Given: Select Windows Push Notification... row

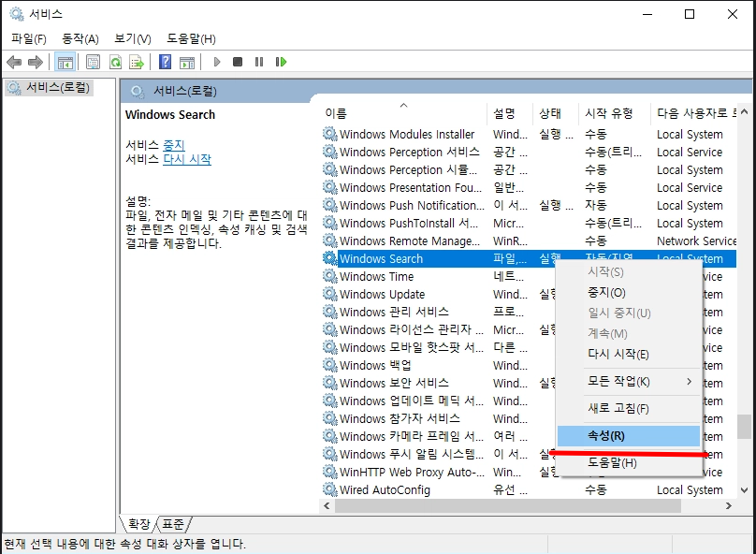Looking at the screenshot, I should coord(529,205).
